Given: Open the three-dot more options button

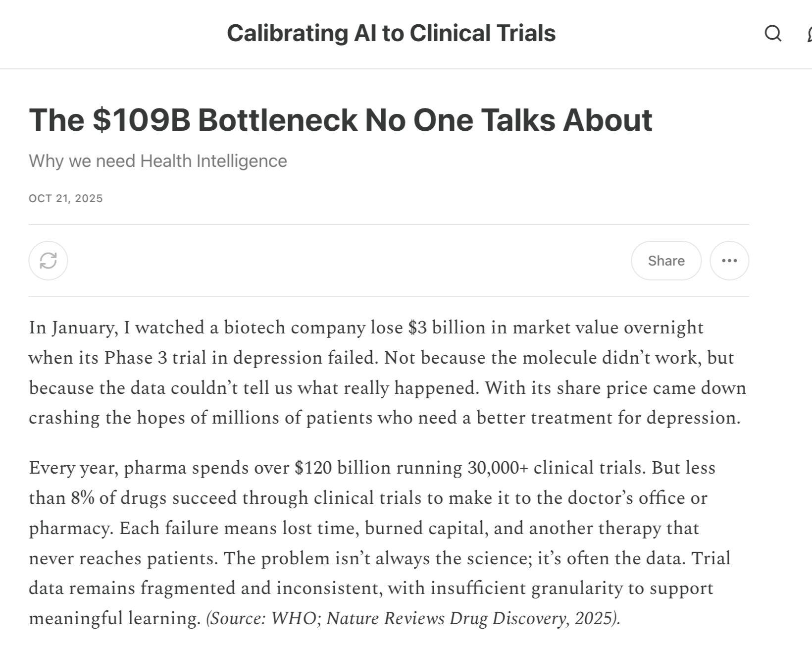Looking at the screenshot, I should point(729,261).
